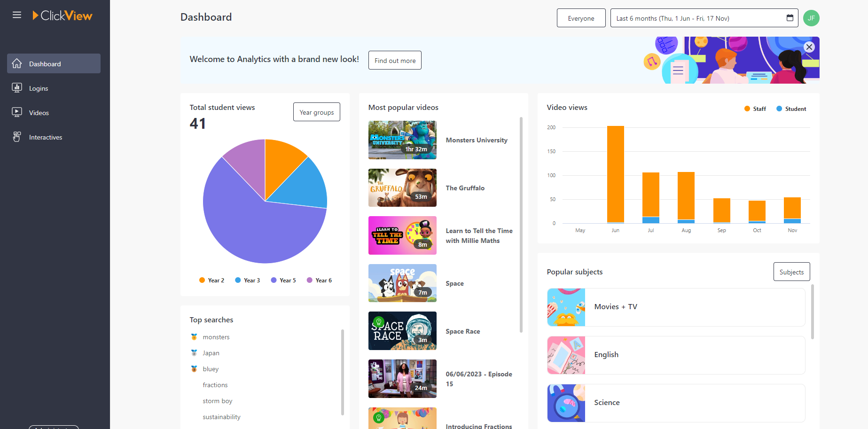Open Dashboard in the sidebar
Image resolution: width=868 pixels, height=429 pixels.
point(54,63)
